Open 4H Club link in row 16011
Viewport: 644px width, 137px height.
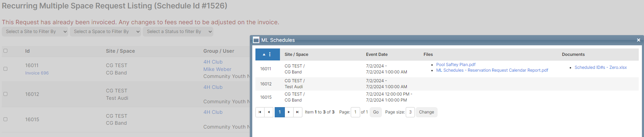[x=213, y=62]
